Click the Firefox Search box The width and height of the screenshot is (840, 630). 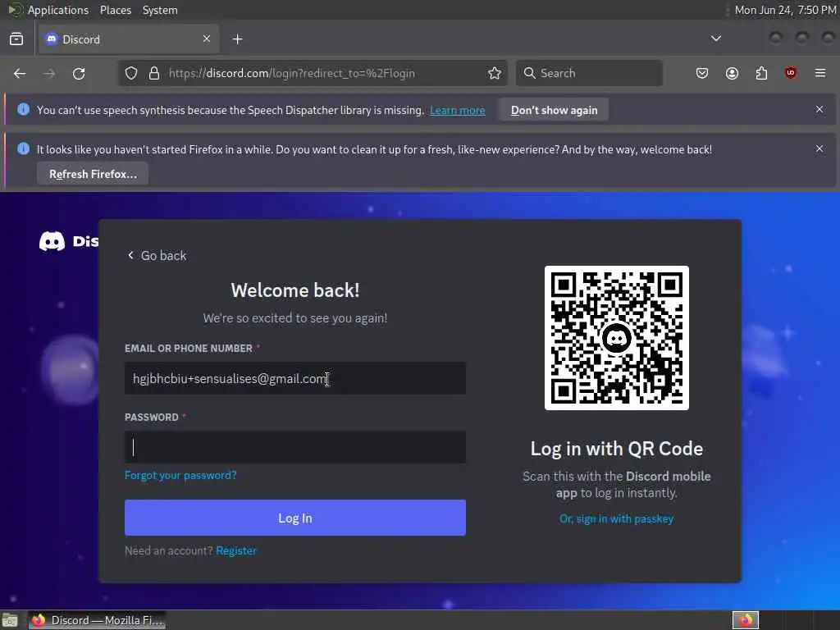(589, 73)
